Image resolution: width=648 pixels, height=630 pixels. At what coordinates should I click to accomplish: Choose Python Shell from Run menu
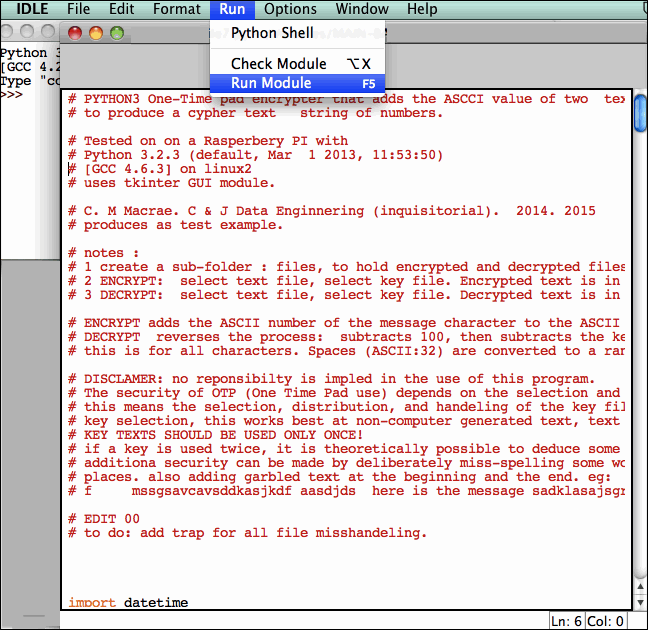tap(298, 33)
